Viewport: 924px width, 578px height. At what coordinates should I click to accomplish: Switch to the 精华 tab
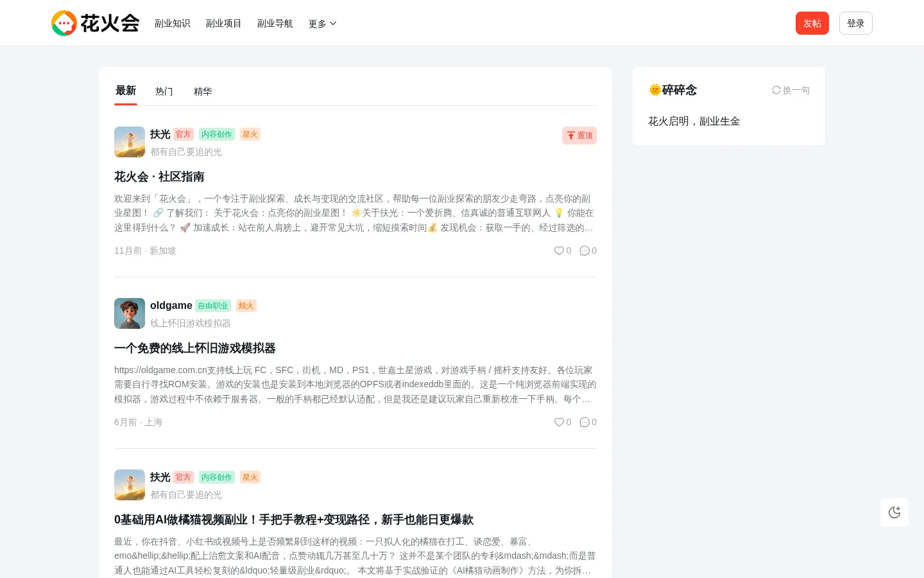pos(203,91)
